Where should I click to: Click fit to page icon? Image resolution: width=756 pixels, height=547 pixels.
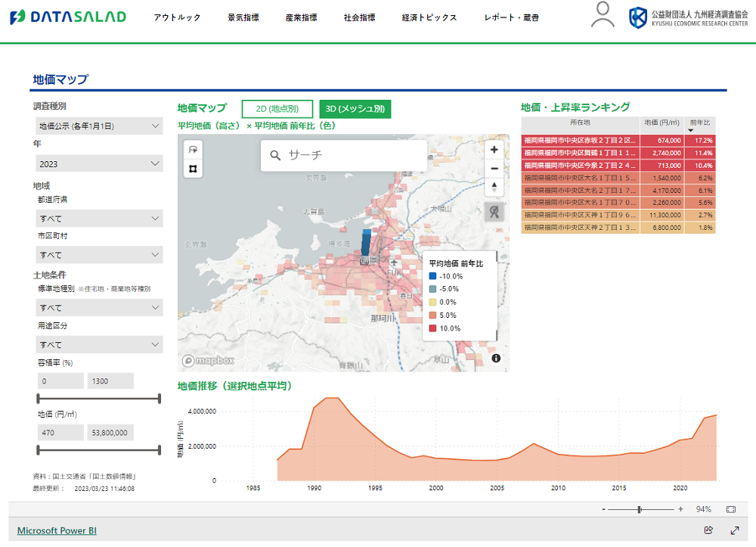coord(731,509)
